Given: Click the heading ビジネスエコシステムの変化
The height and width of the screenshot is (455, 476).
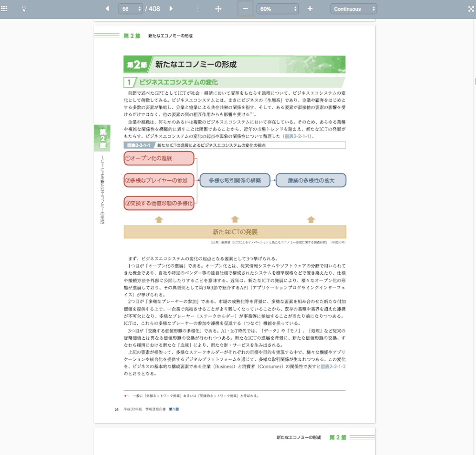Looking at the screenshot, I should (178, 82).
